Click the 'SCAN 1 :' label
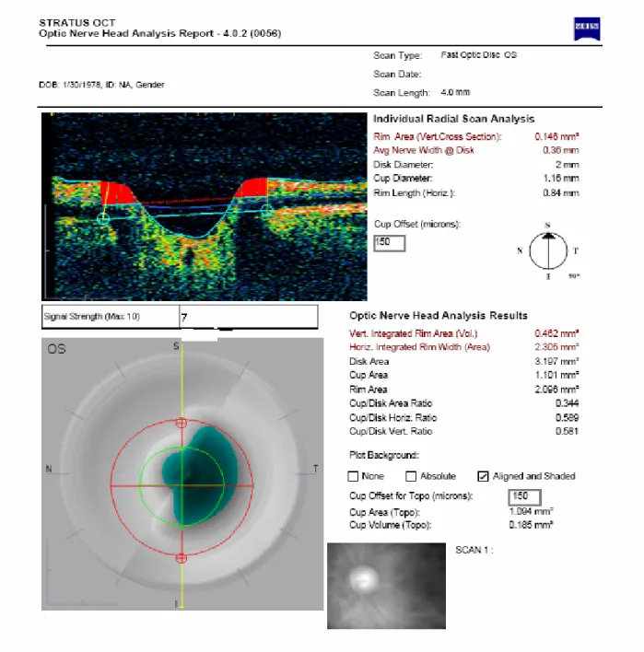This screenshot has height=652, width=644. click(x=474, y=550)
